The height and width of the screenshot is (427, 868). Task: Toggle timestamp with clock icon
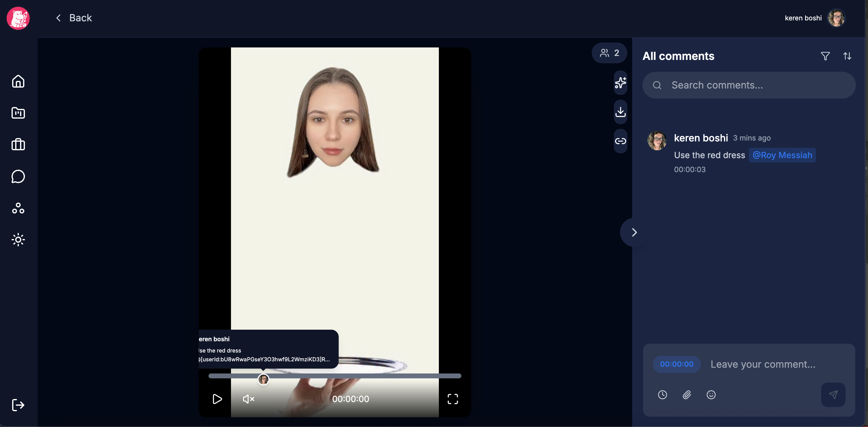[x=663, y=395]
